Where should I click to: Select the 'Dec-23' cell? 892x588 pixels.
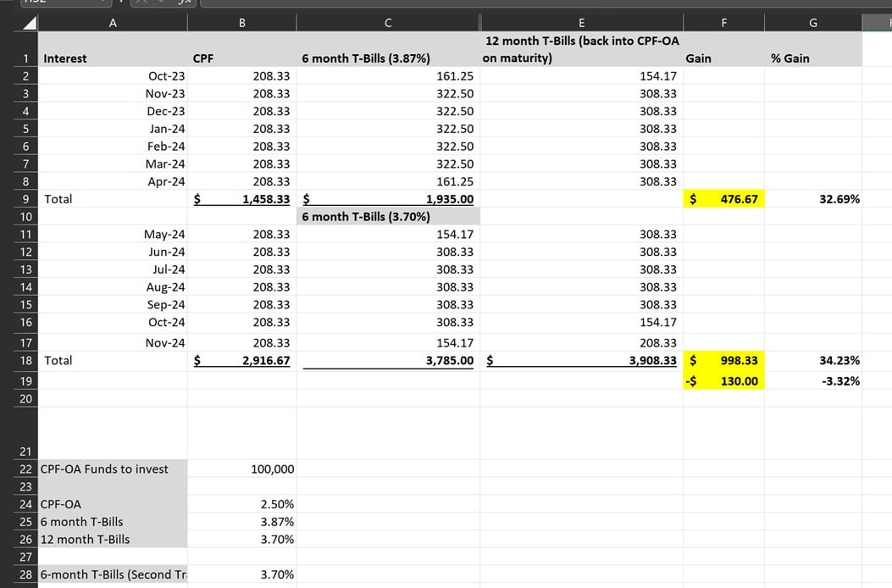click(x=113, y=111)
